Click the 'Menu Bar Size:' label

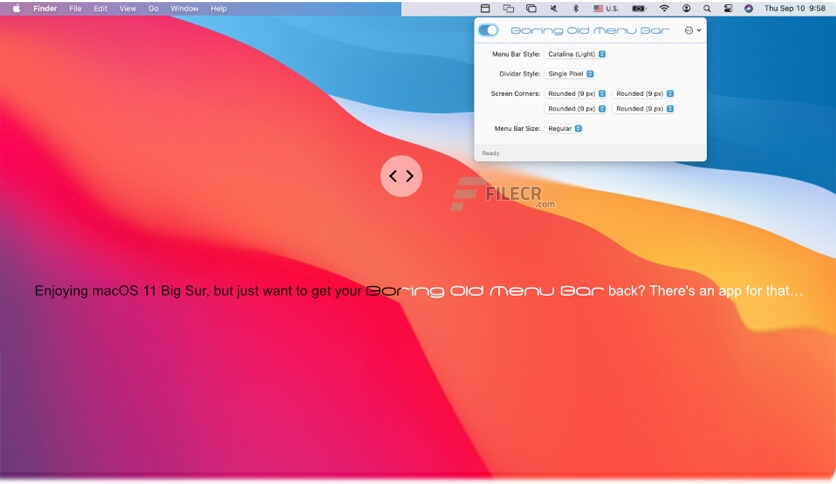[x=517, y=128]
